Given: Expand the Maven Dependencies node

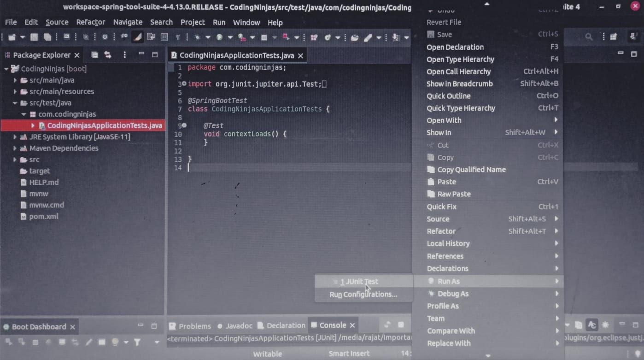Looking at the screenshot, I should pyautogui.click(x=15, y=148).
